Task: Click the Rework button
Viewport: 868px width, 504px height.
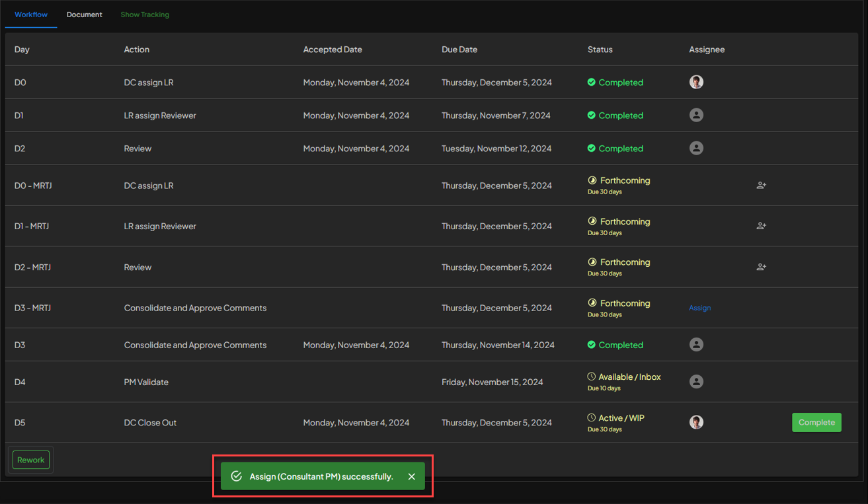Action: click(31, 460)
